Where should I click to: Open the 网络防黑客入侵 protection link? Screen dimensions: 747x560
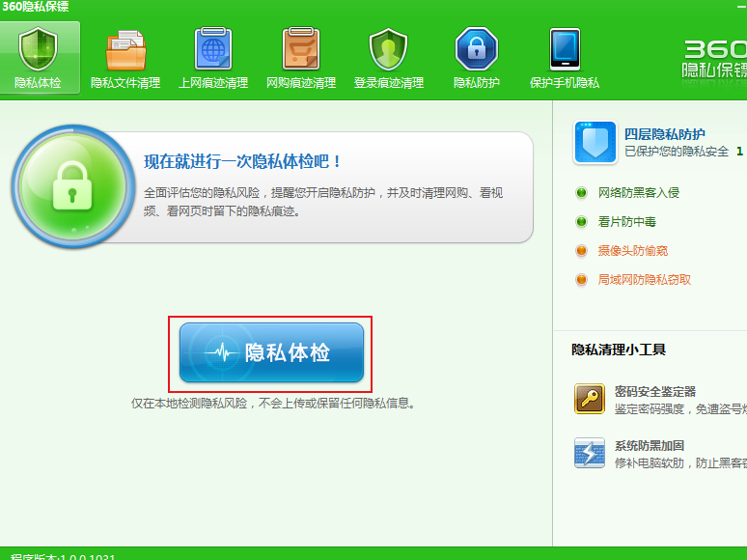(x=639, y=193)
